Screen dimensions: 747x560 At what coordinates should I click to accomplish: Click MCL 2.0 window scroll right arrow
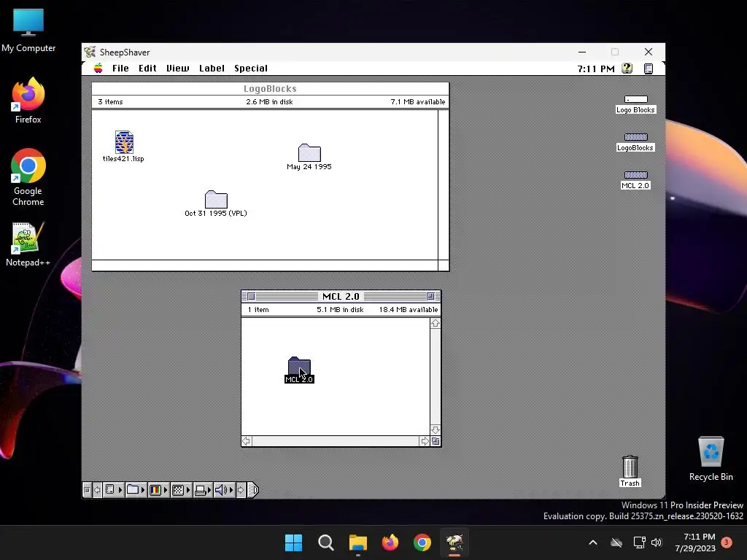[425, 441]
